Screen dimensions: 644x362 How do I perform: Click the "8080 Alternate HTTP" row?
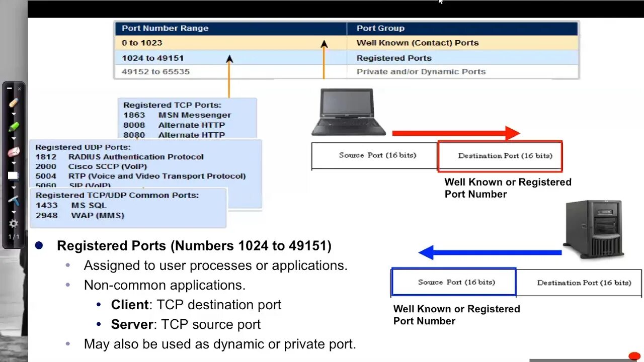point(174,135)
